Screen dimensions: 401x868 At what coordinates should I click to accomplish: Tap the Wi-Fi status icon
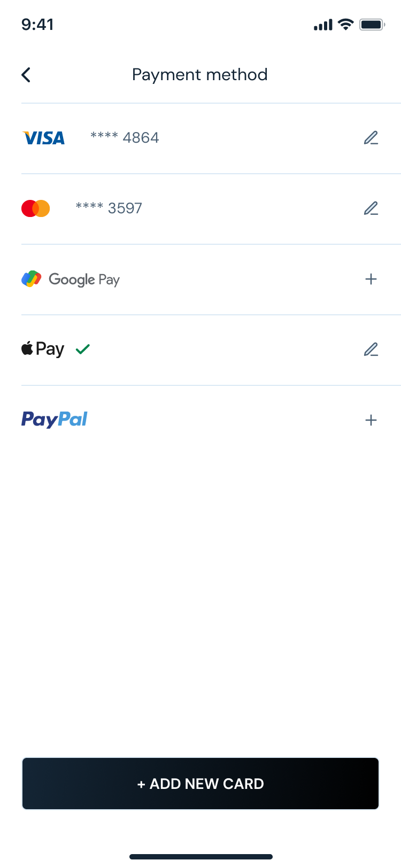click(x=346, y=25)
